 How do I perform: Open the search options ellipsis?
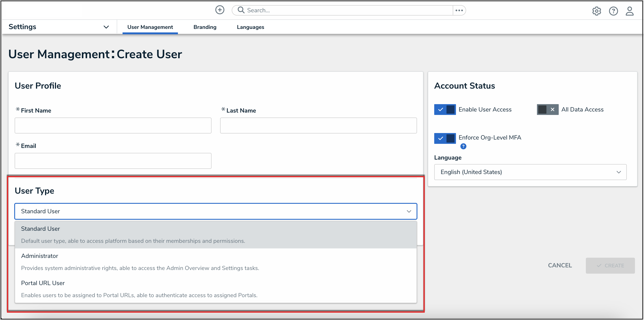pyautogui.click(x=459, y=11)
